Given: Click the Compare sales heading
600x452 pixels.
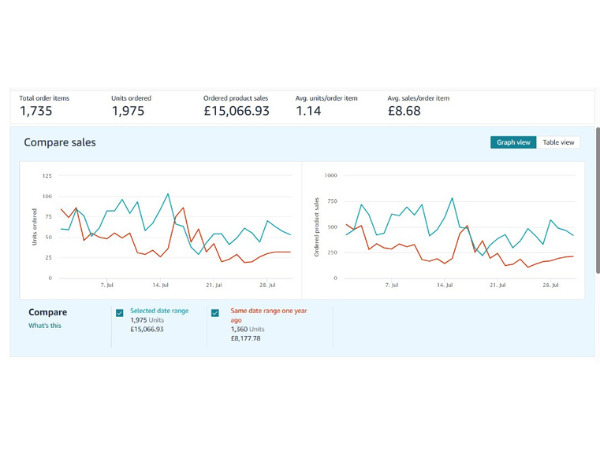Looking at the screenshot, I should (60, 143).
